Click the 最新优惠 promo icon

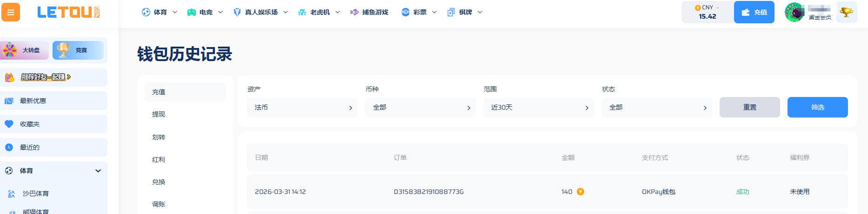pos(9,101)
